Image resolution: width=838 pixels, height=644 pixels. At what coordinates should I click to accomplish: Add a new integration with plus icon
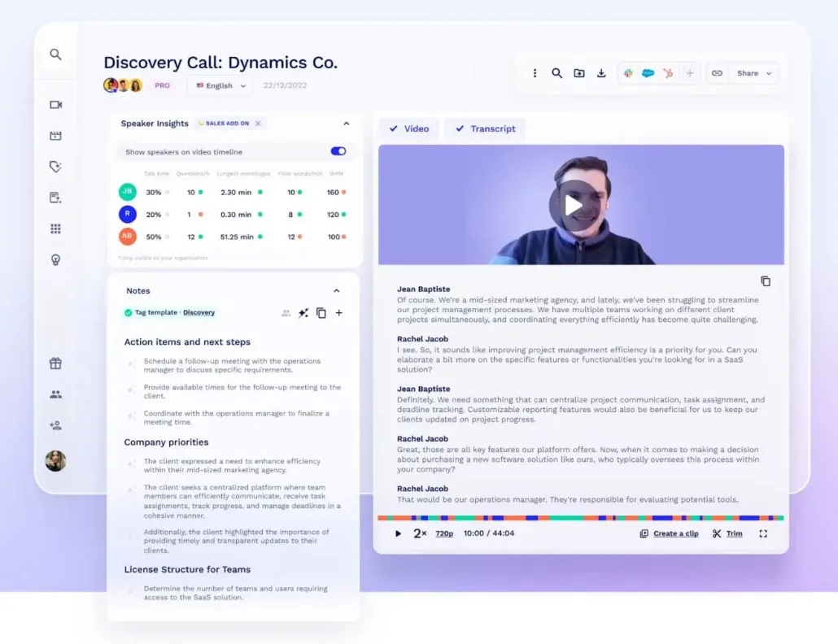coord(690,73)
